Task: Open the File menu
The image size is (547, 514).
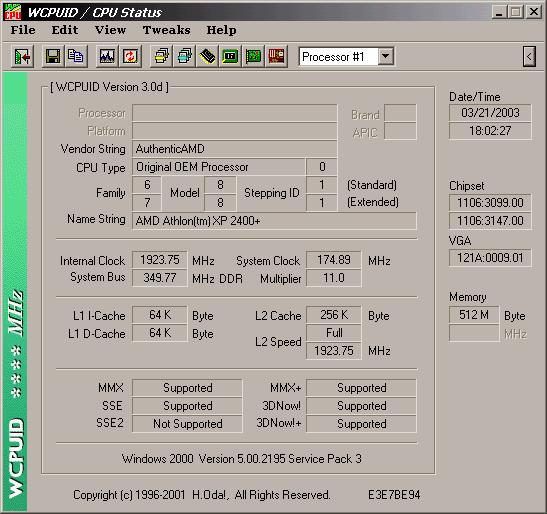Action: coord(23,30)
